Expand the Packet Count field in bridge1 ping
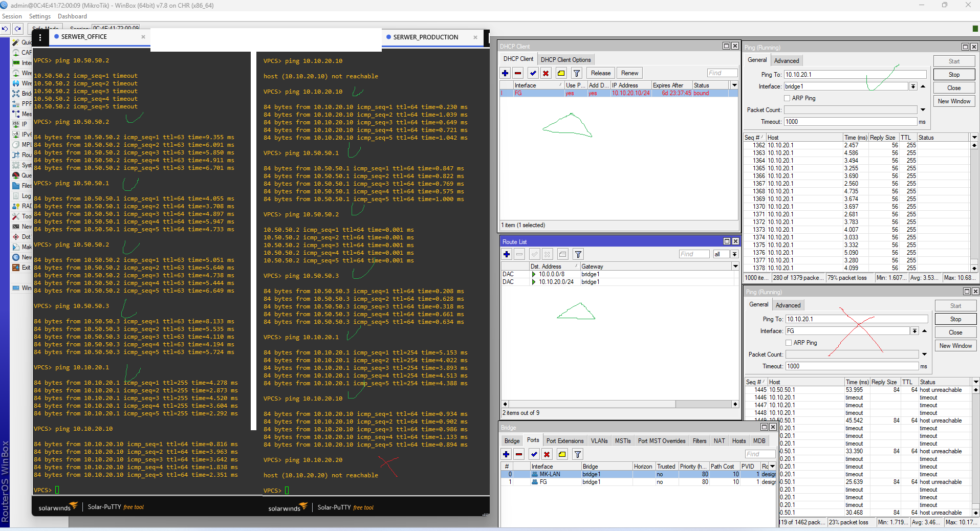 point(923,110)
